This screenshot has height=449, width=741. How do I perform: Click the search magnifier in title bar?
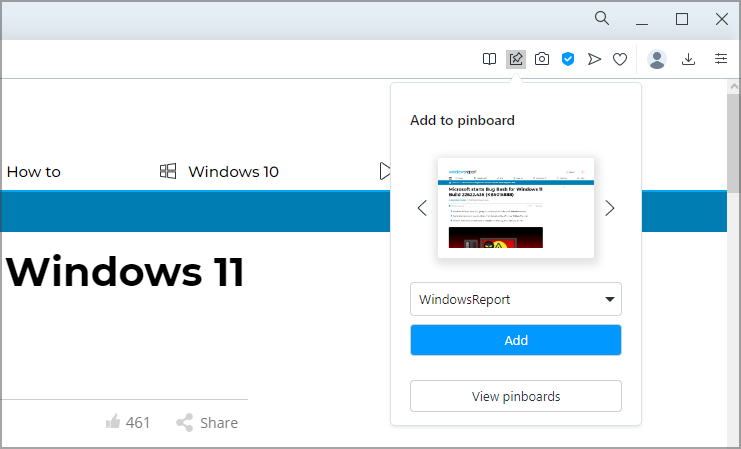pyautogui.click(x=602, y=18)
